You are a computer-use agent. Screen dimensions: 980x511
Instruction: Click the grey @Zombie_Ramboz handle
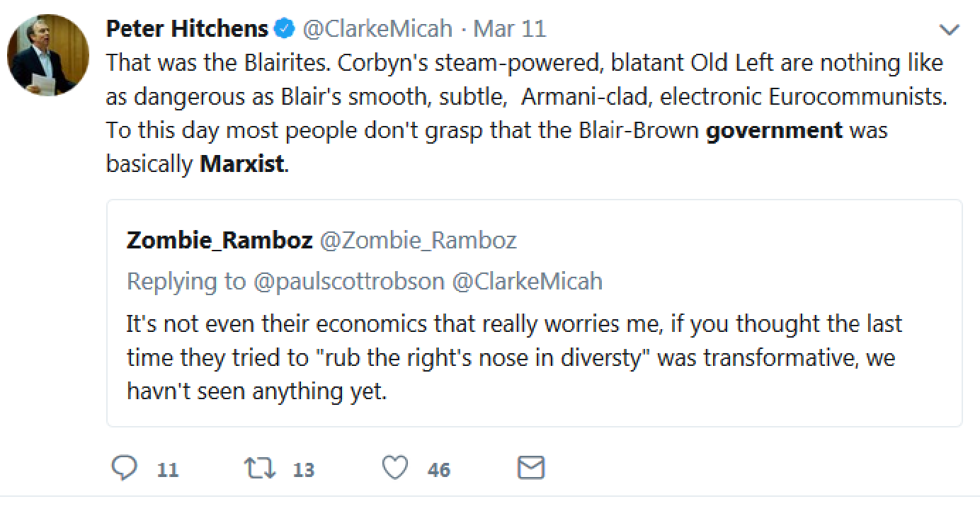pyautogui.click(x=418, y=241)
